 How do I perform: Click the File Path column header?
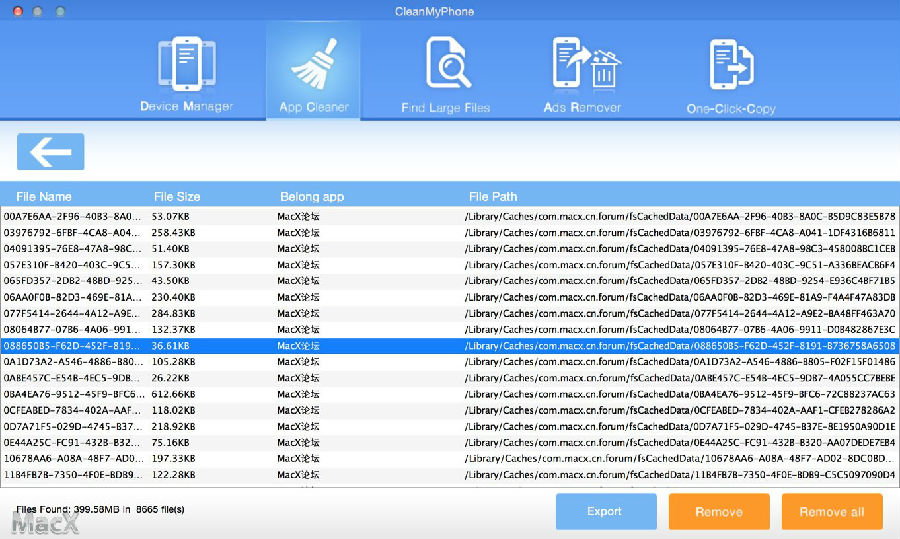[x=493, y=197]
